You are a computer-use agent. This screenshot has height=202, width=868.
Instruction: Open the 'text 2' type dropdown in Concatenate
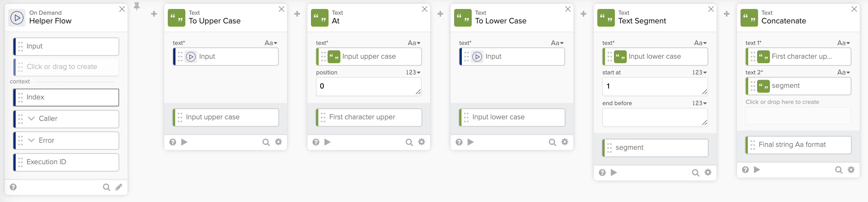pos(843,73)
